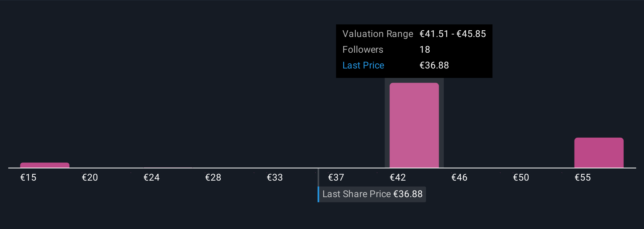Click the €15 axis label
The image size is (644, 229).
(28, 177)
